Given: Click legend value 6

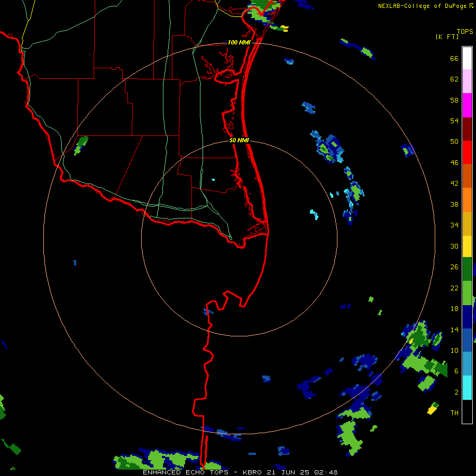Looking at the screenshot, I should pos(456,371).
